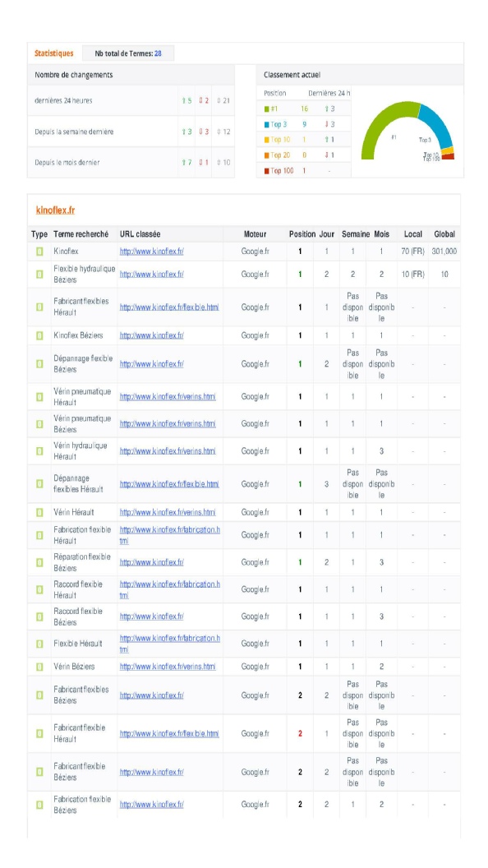Click the Type column header

point(39,235)
